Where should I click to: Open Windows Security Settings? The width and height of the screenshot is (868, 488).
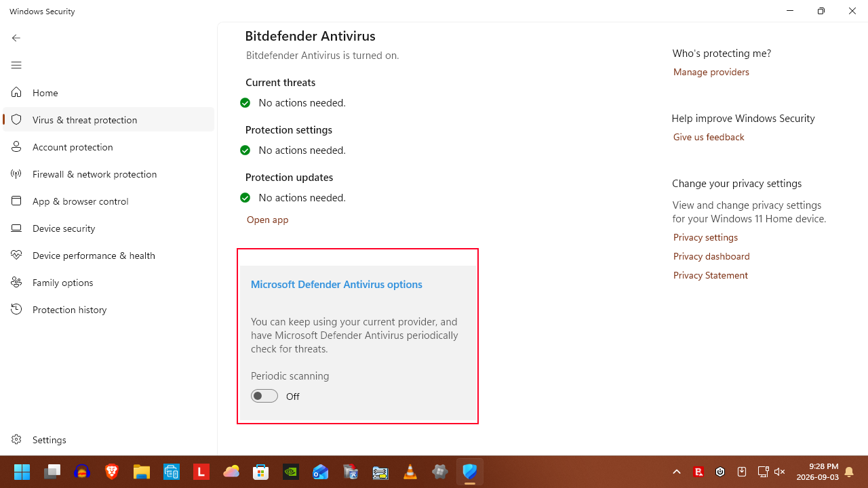point(108,439)
